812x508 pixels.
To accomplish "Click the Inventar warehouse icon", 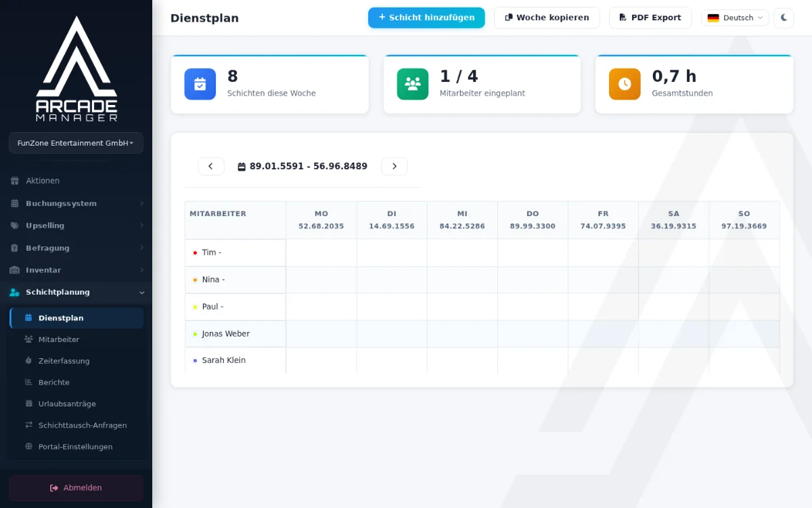I will tap(14, 270).
